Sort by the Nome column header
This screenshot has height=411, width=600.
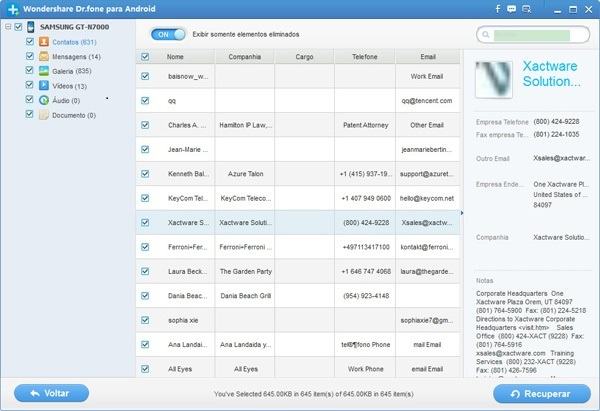(x=175, y=57)
